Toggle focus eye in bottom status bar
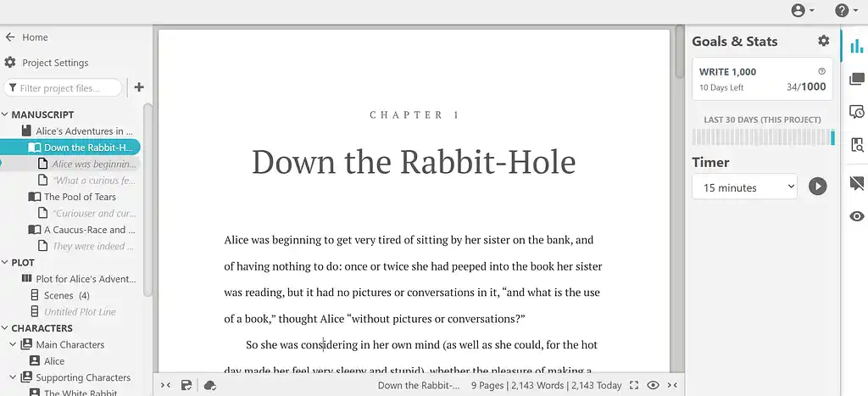Image resolution: width=868 pixels, height=396 pixels. (x=654, y=386)
